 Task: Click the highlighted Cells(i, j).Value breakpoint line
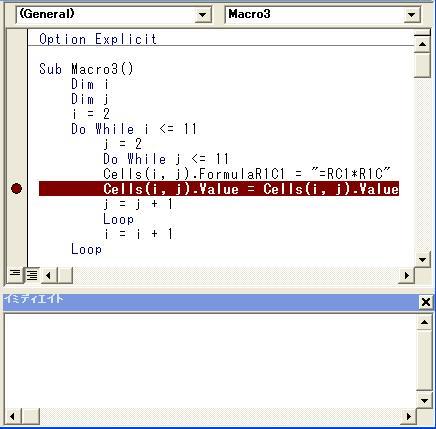219,189
